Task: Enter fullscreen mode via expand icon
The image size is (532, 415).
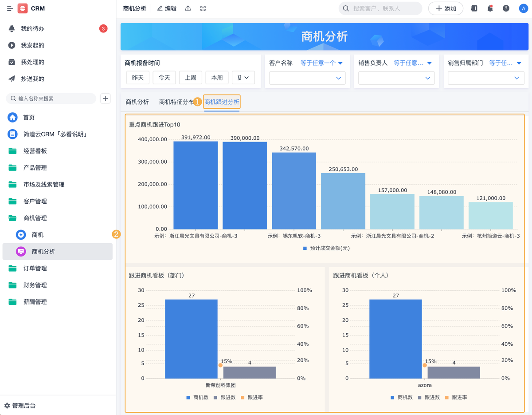Action: pyautogui.click(x=203, y=8)
